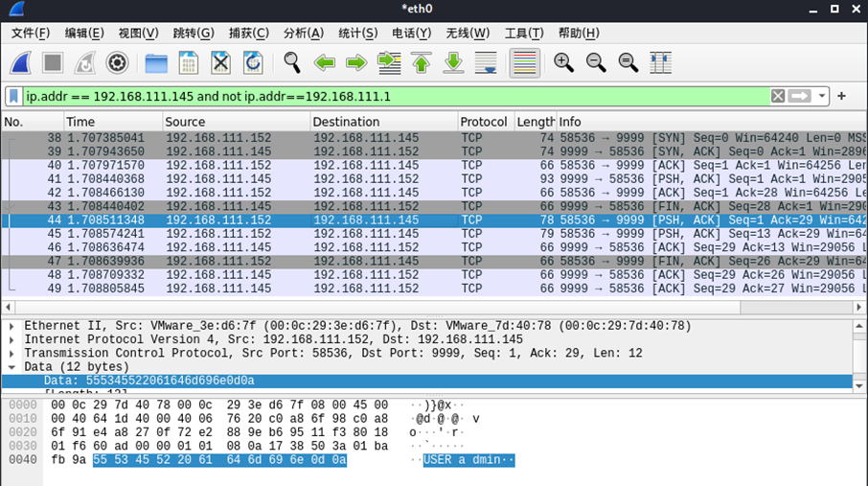Go forward to the next packet (right arrow)

coord(356,62)
